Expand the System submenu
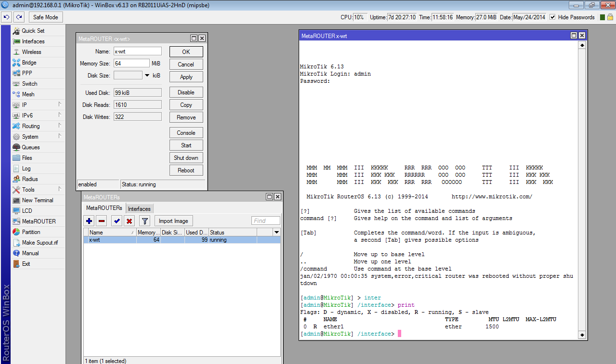The width and height of the screenshot is (616, 364). coord(38,137)
